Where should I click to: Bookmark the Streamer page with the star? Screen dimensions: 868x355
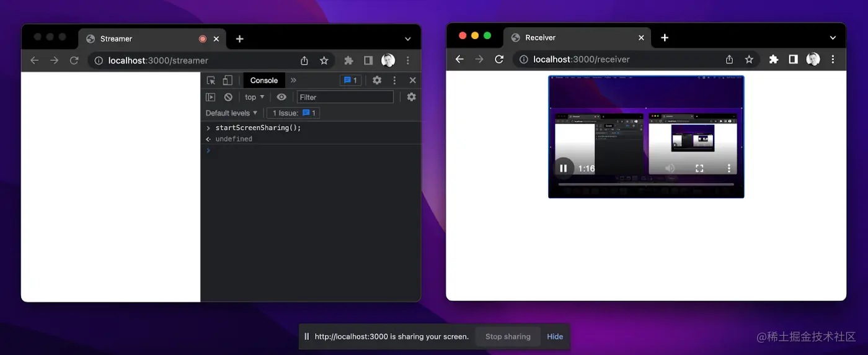(x=324, y=60)
